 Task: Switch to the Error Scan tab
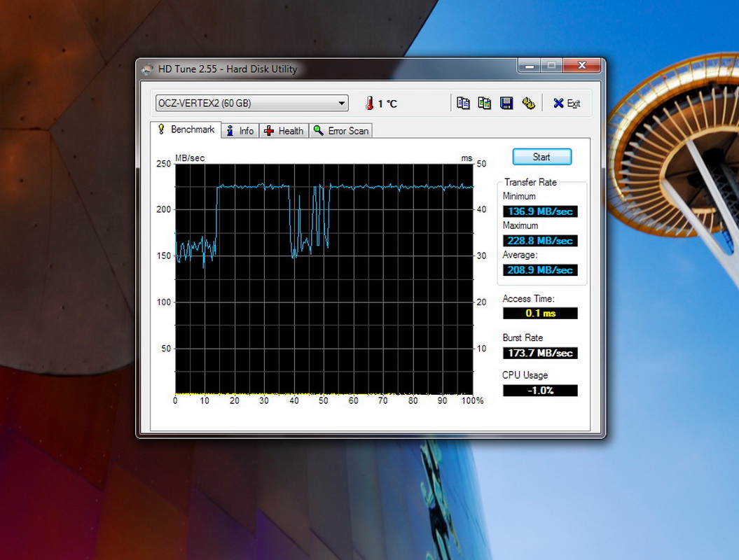coord(340,131)
